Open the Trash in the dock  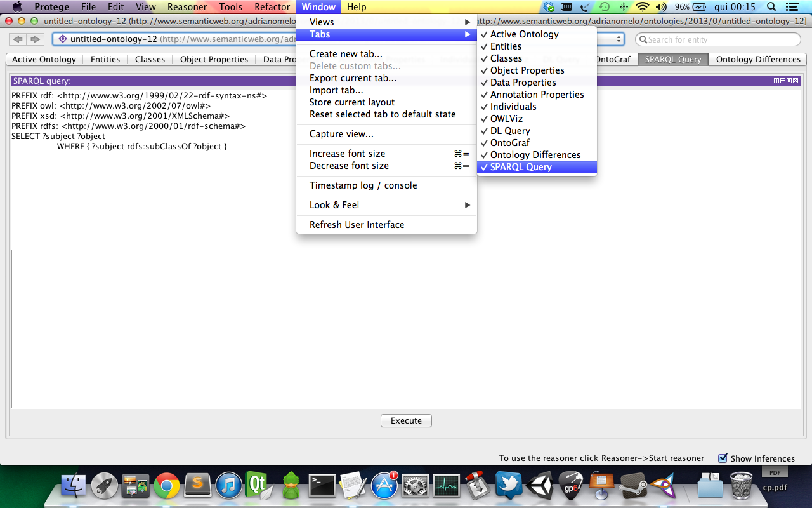click(742, 486)
